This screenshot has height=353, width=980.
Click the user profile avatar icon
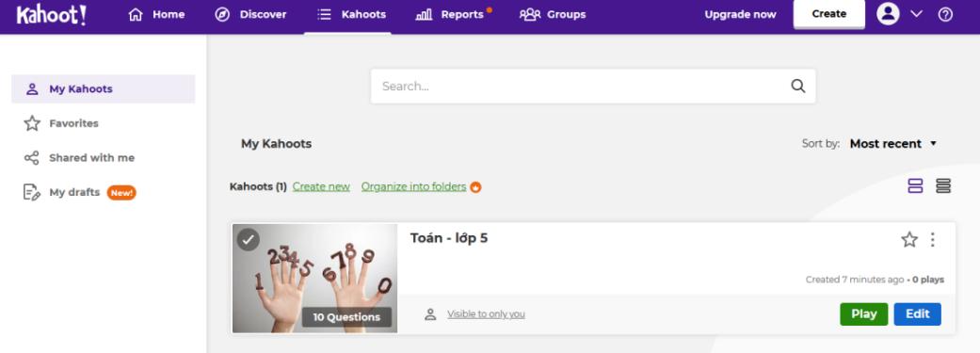[888, 14]
